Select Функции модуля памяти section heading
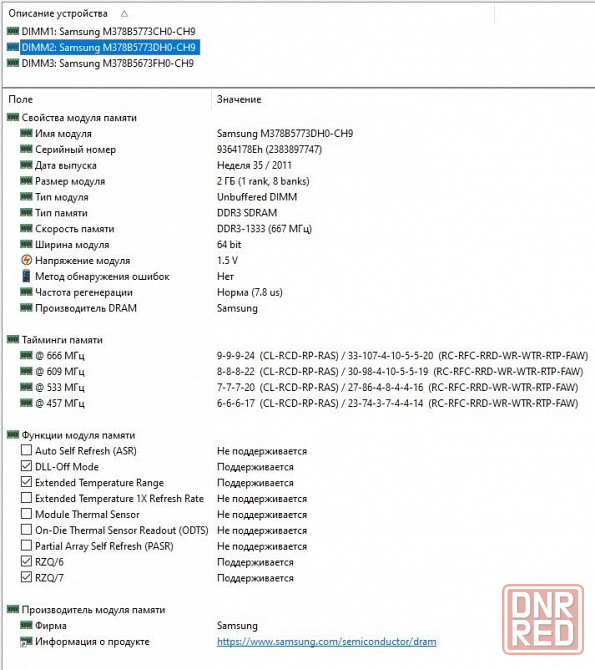 pos(78,435)
